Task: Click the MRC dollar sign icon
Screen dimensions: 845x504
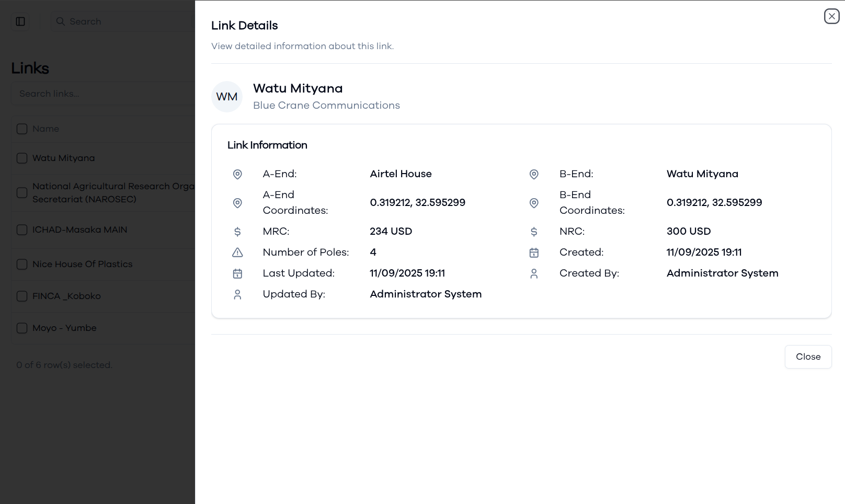Action: click(x=237, y=232)
